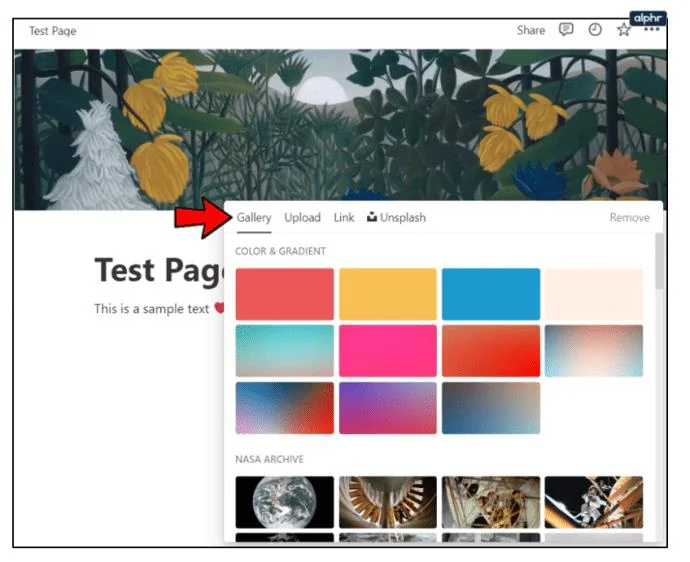Open the three-dot more options menu
Screen dimensions: 690x562
tap(652, 30)
